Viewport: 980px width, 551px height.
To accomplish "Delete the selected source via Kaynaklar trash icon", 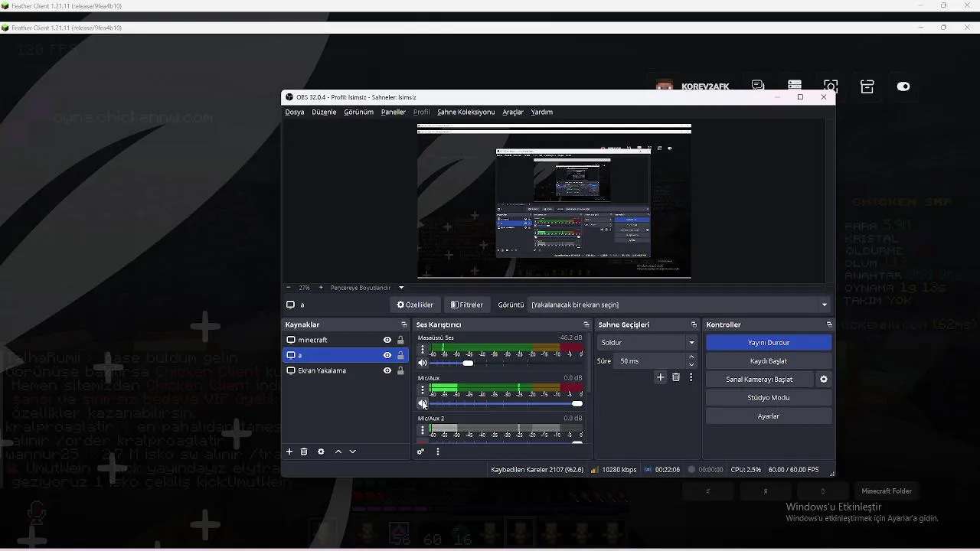I will (304, 452).
